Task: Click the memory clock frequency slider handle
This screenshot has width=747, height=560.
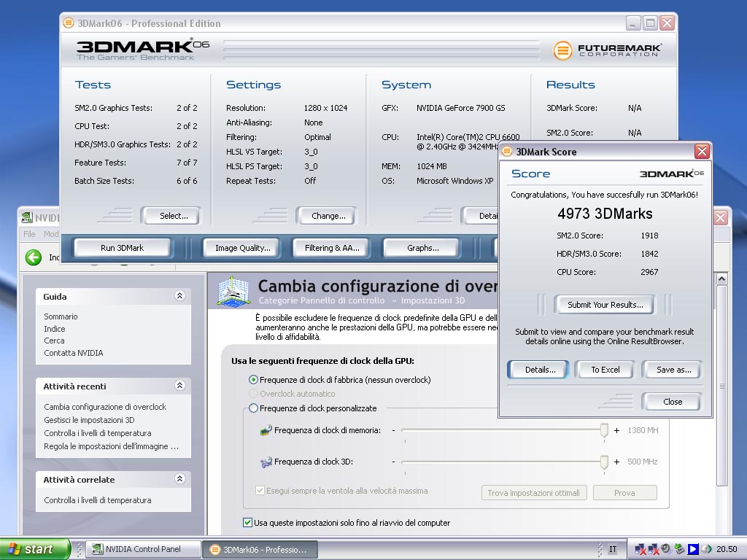Action: click(604, 430)
